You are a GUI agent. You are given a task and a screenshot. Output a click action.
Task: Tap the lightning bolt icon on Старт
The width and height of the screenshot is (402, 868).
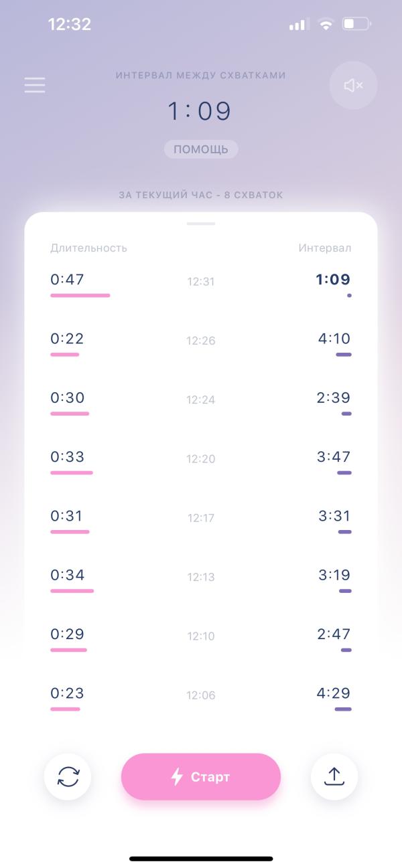[177, 777]
